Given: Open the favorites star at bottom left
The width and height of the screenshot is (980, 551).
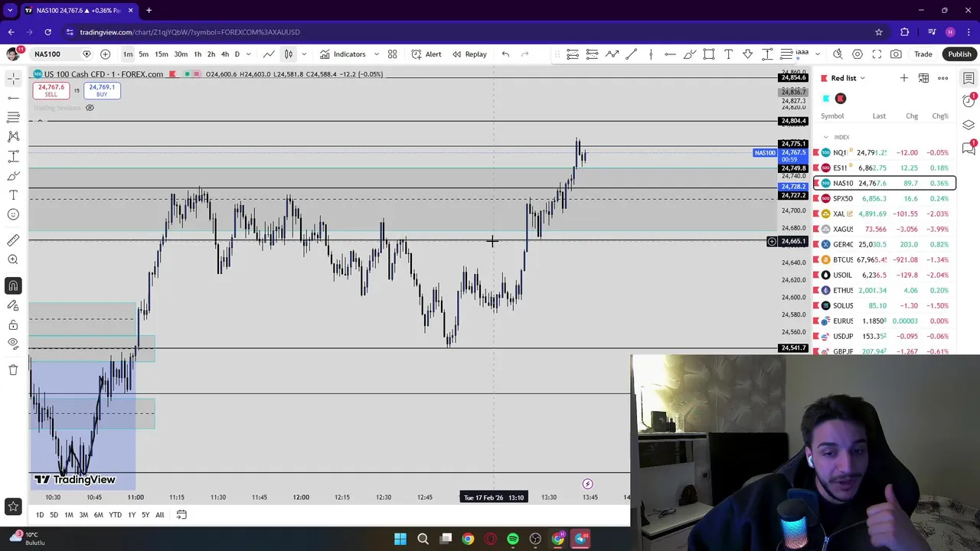Looking at the screenshot, I should (x=13, y=506).
